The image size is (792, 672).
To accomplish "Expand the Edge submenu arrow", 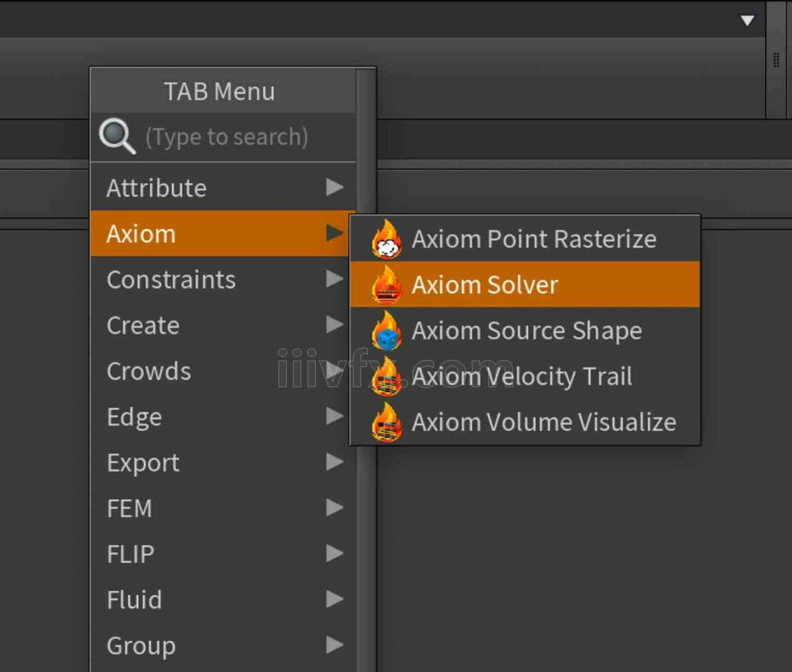I will pyautogui.click(x=335, y=416).
